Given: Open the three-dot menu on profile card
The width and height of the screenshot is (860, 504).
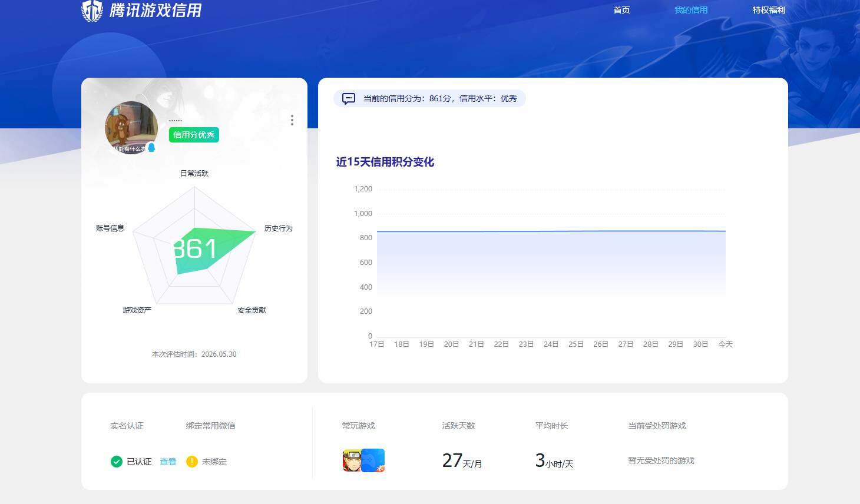Looking at the screenshot, I should (292, 120).
